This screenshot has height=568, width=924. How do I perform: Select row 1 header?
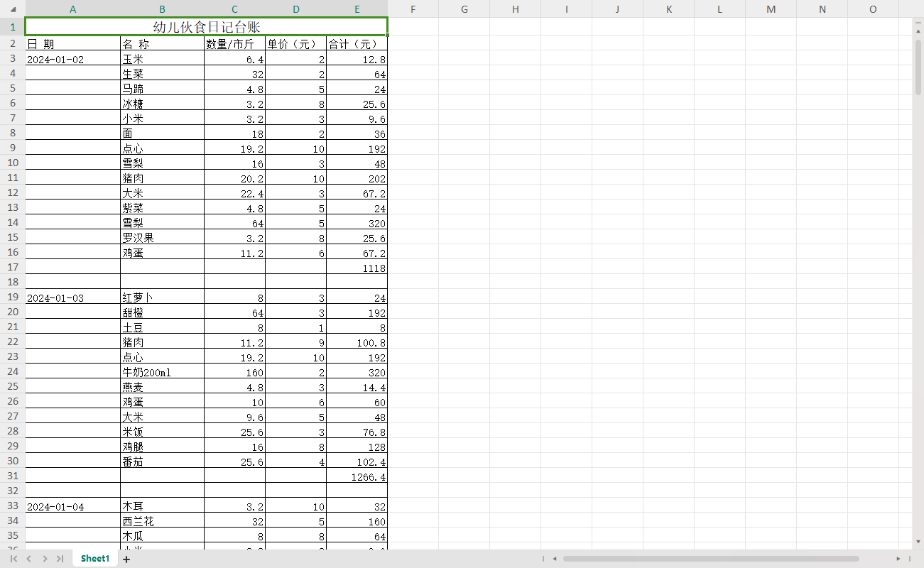pos(13,27)
